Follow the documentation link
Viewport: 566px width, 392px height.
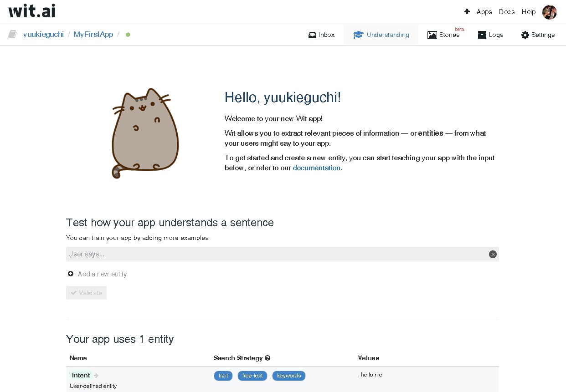pyautogui.click(x=316, y=168)
